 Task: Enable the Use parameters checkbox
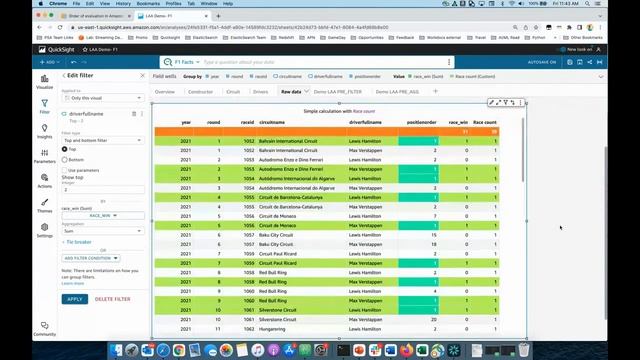(x=64, y=170)
